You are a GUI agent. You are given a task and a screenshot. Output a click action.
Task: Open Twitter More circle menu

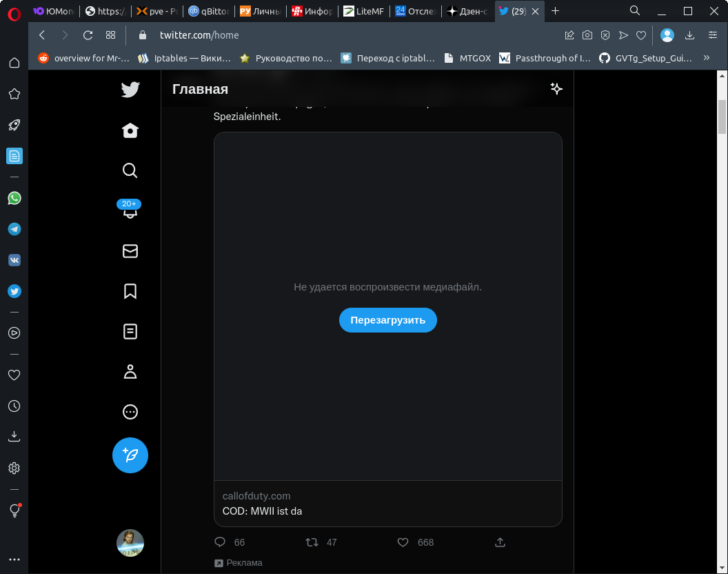point(130,412)
